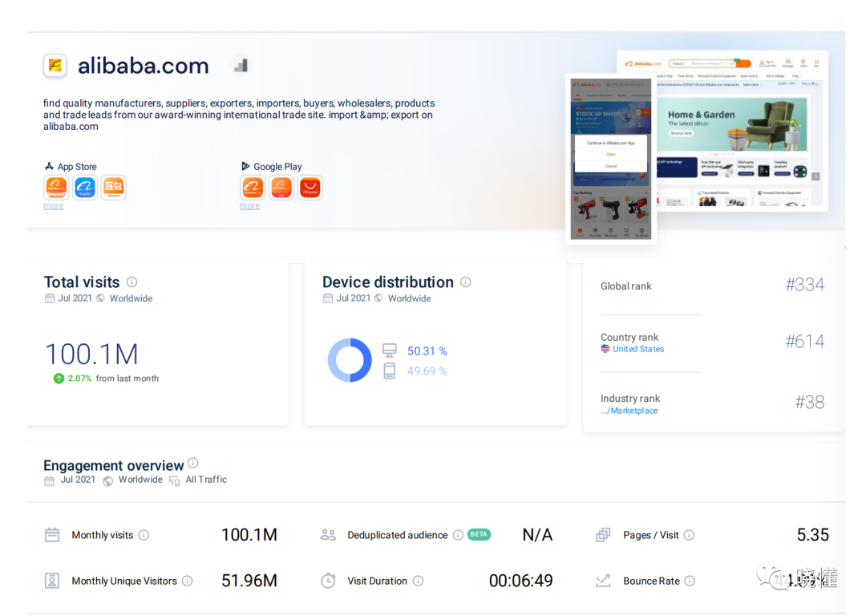The width and height of the screenshot is (866, 616).
Task: Open blue Supplier app icon under App Store
Action: (85, 187)
